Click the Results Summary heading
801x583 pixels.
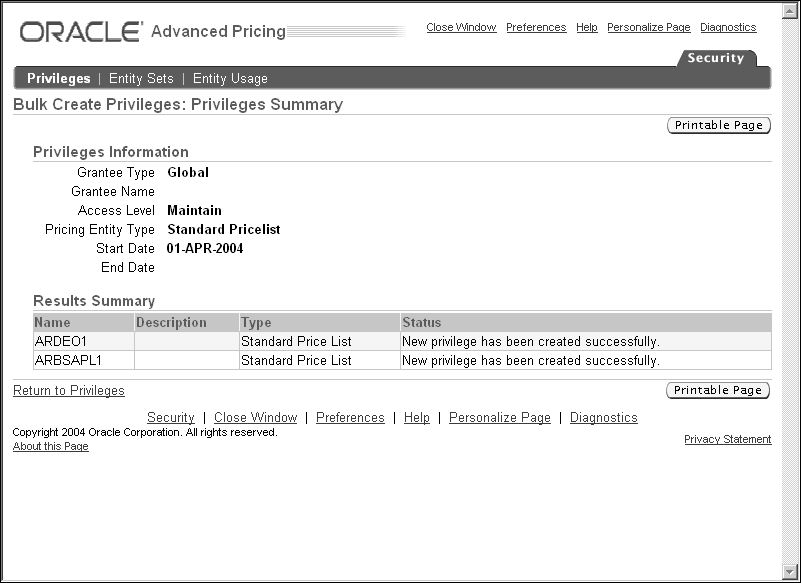(94, 301)
